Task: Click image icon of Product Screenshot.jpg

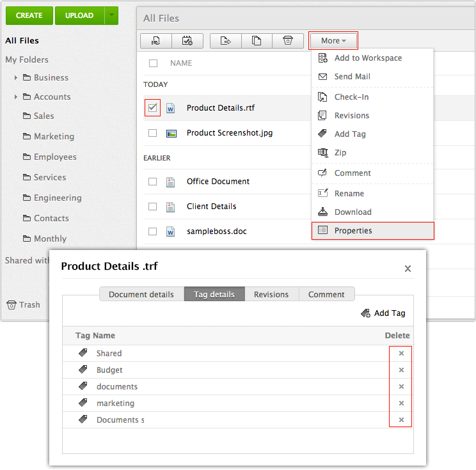Action: pos(171,134)
